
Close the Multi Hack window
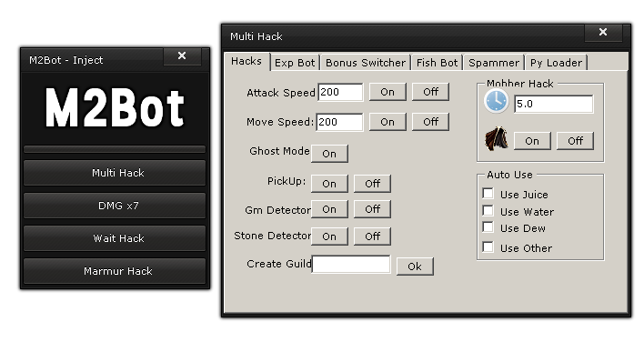603,32
